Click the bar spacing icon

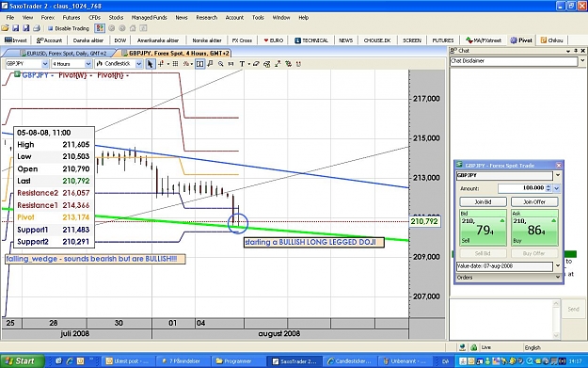click(231, 64)
